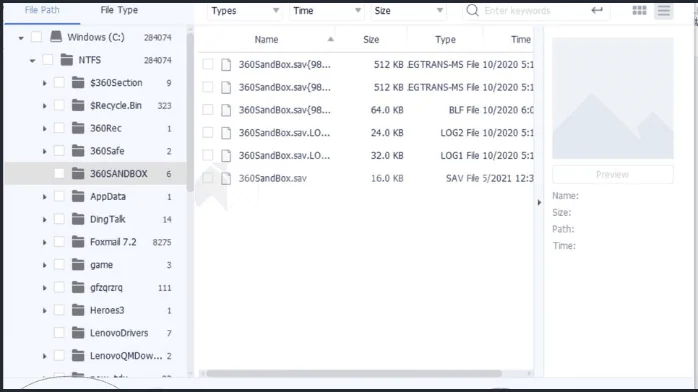This screenshot has width=698, height=392.
Task: Open the Types filter dropdown
Action: 244,11
